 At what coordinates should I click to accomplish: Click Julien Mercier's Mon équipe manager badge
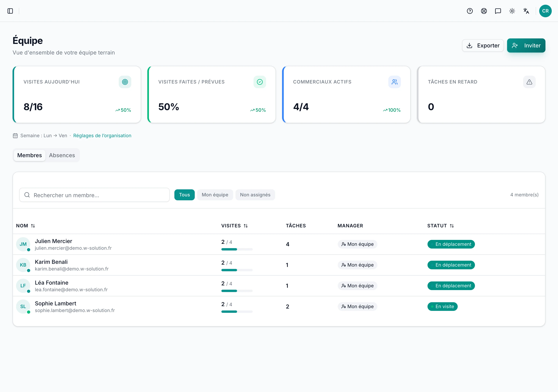pyautogui.click(x=358, y=244)
